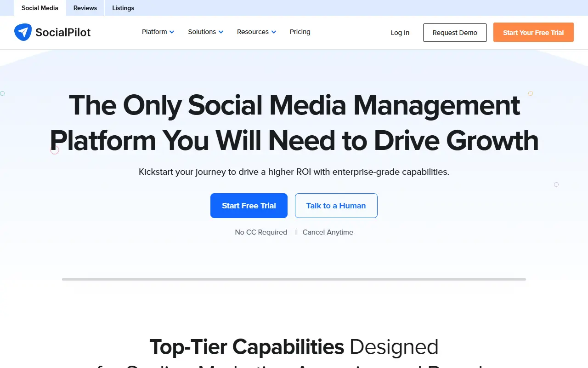This screenshot has height=368, width=588.
Task: Click the 'No CC Required' text
Action: pyautogui.click(x=261, y=232)
